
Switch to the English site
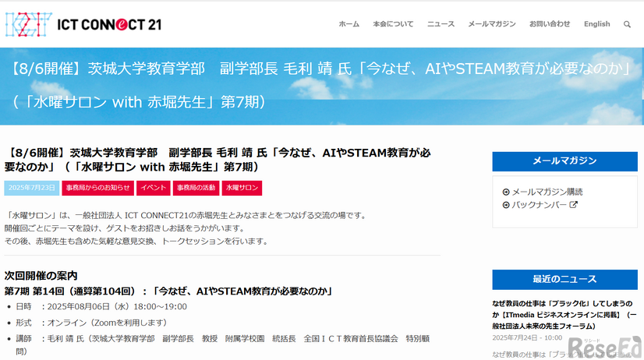click(596, 24)
